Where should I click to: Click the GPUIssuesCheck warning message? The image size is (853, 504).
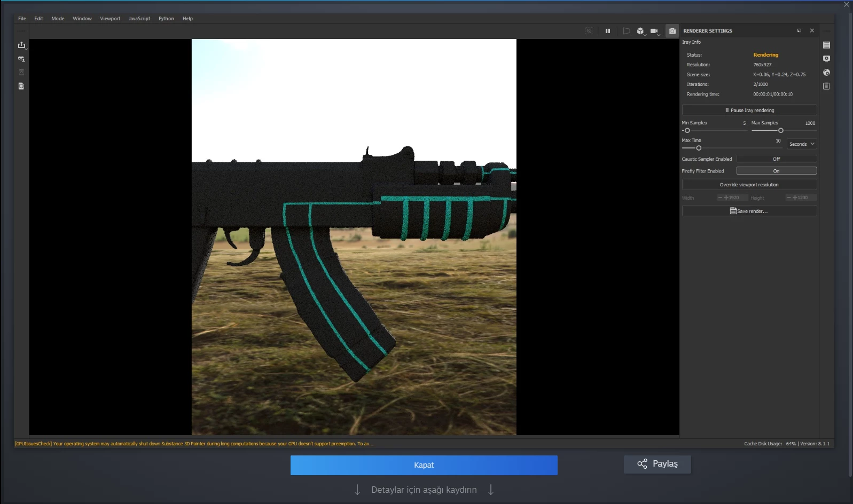[194, 444]
